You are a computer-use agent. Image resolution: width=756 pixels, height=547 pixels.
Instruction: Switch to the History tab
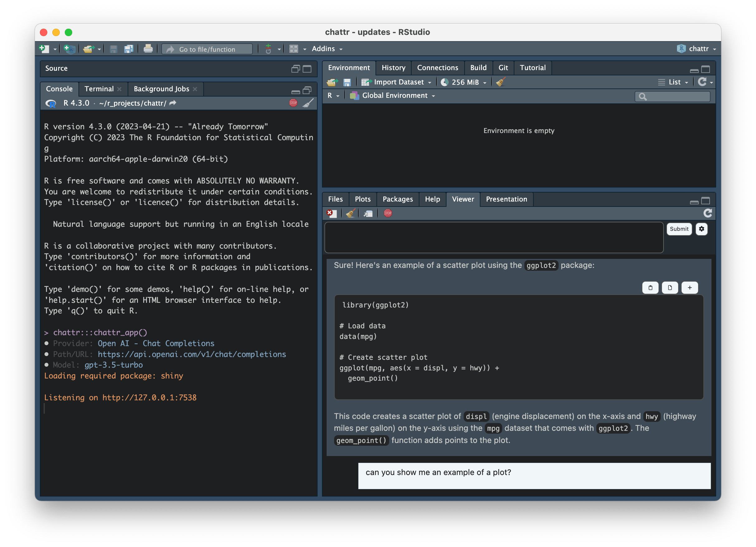(x=394, y=67)
